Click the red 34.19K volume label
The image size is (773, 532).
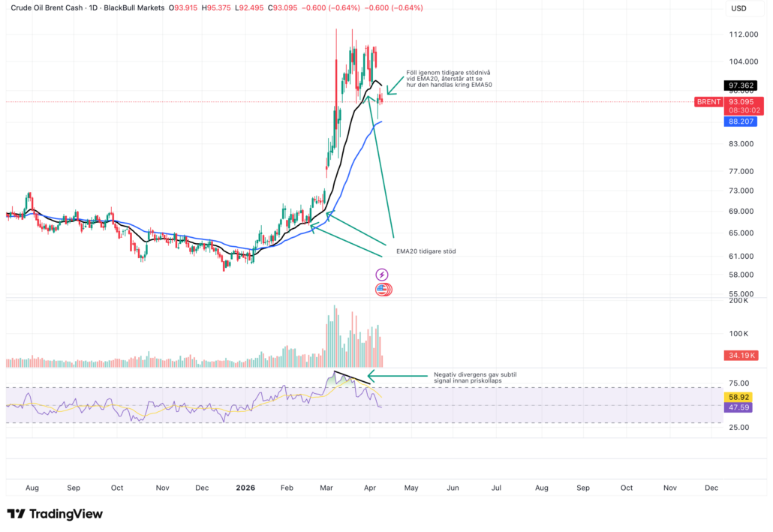742,355
